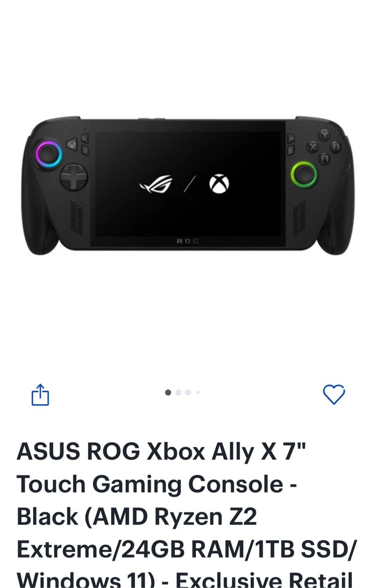Click the A face button on the pictured console
Image resolution: width=376 pixels, height=588 pixels.
325,158
